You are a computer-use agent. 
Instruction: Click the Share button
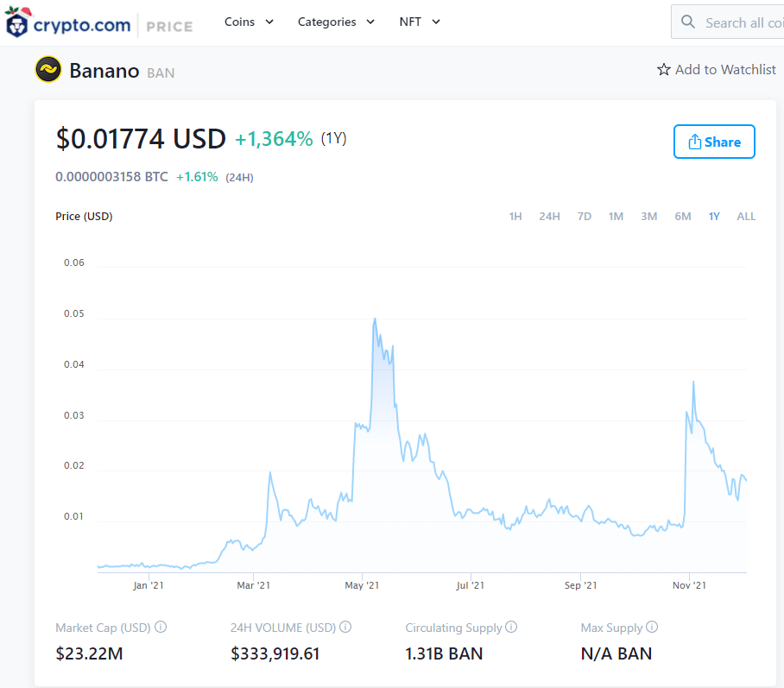click(714, 142)
